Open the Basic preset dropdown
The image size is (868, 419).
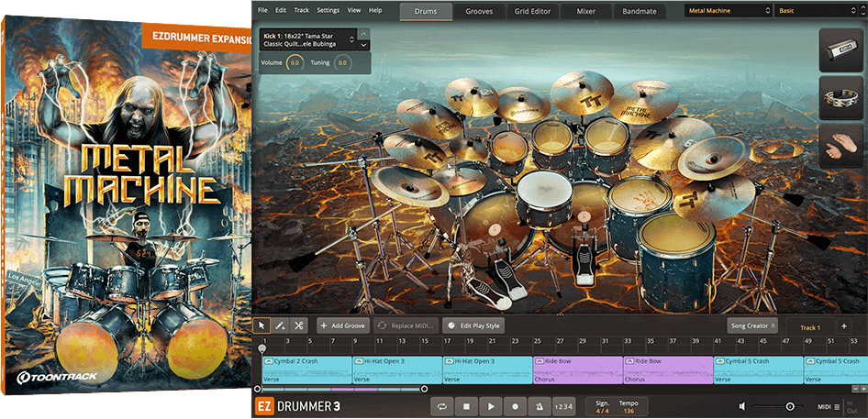tap(817, 10)
